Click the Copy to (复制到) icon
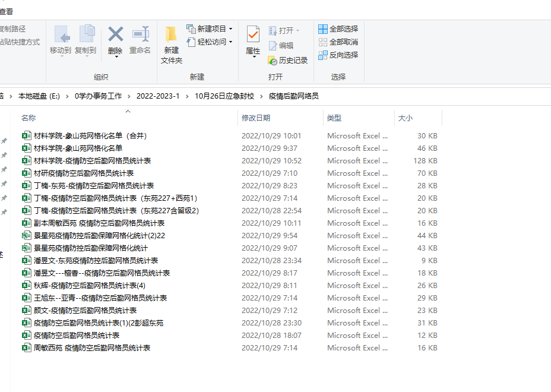 pos(85,35)
